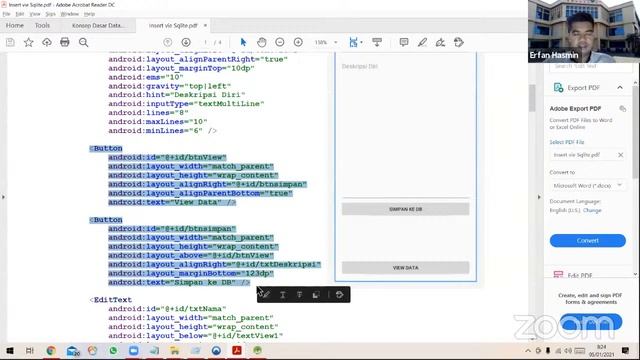Open the notification center icon
The image size is (640, 360).
coord(625,351)
